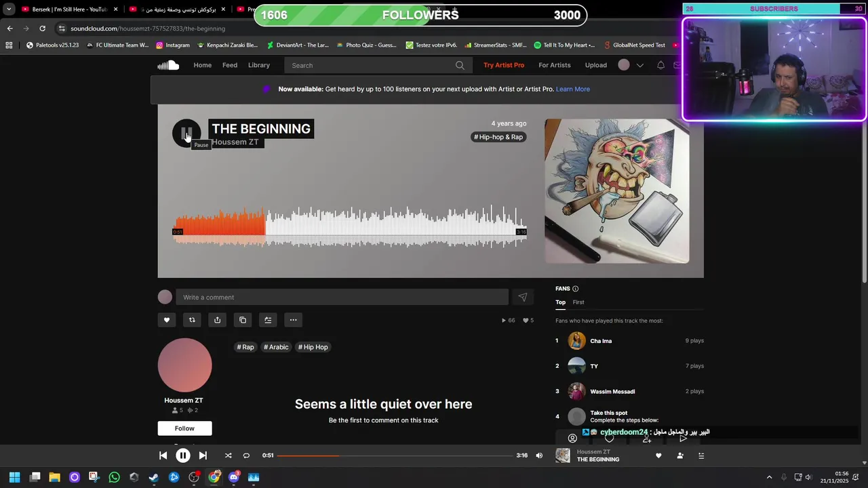The width and height of the screenshot is (868, 488).
Task: Open WhatsApp from the taskbar
Action: [114, 477]
